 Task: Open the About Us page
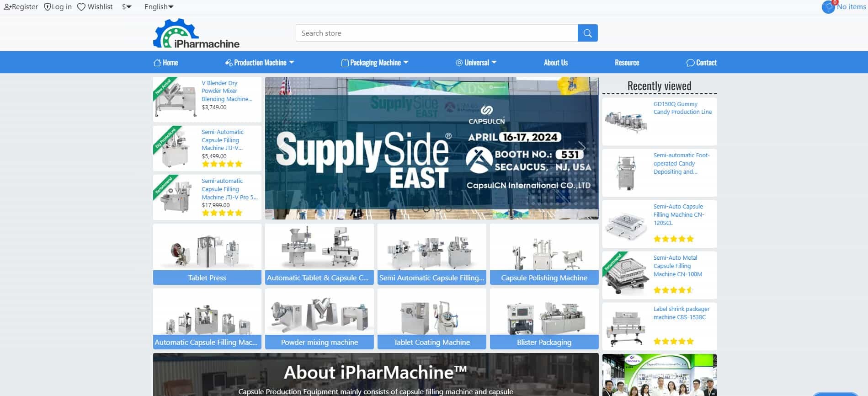pos(556,63)
